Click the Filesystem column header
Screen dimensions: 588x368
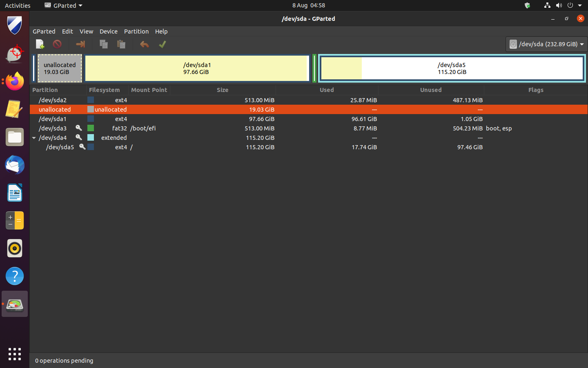coord(107,90)
